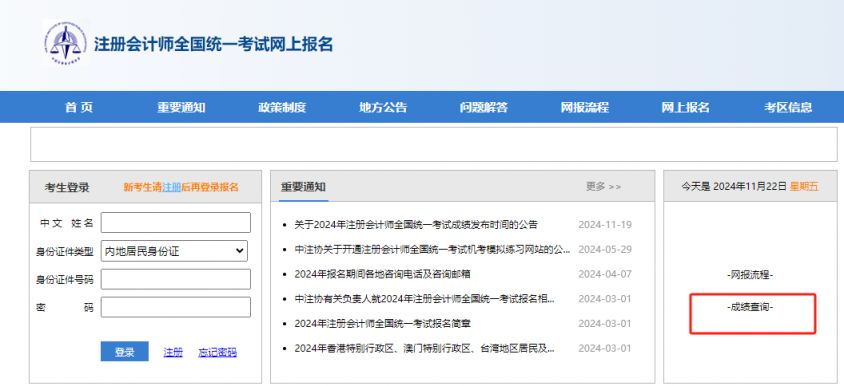Click the date text 2024-11-19
This screenshot has width=844, height=386.
coord(604,224)
